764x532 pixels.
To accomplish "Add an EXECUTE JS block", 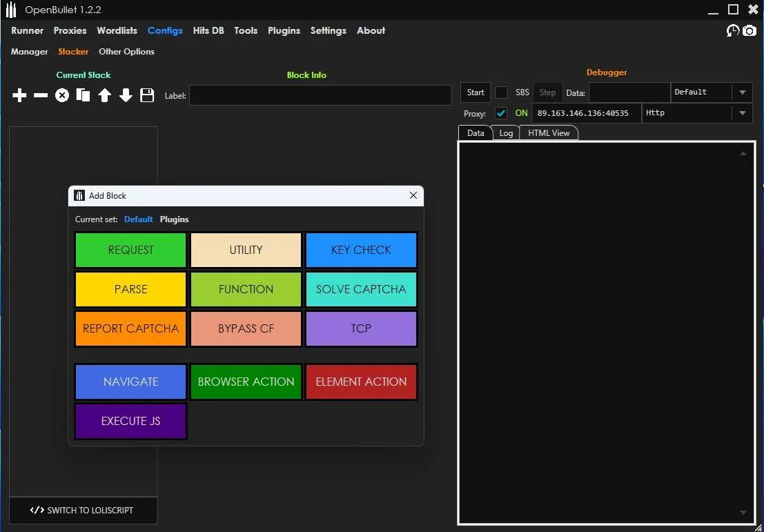I will (130, 422).
